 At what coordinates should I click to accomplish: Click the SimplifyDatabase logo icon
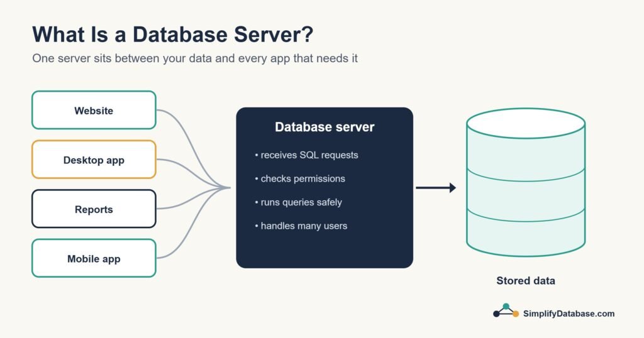506,311
